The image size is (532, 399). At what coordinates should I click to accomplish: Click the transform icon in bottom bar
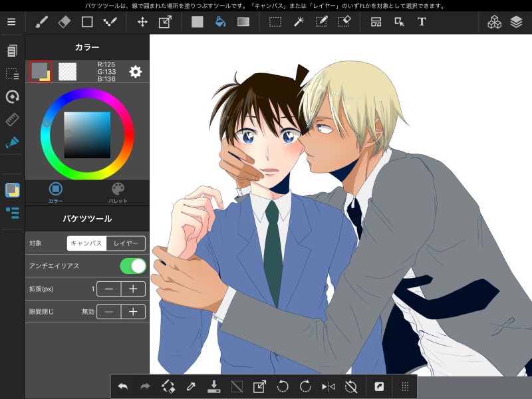click(259, 386)
